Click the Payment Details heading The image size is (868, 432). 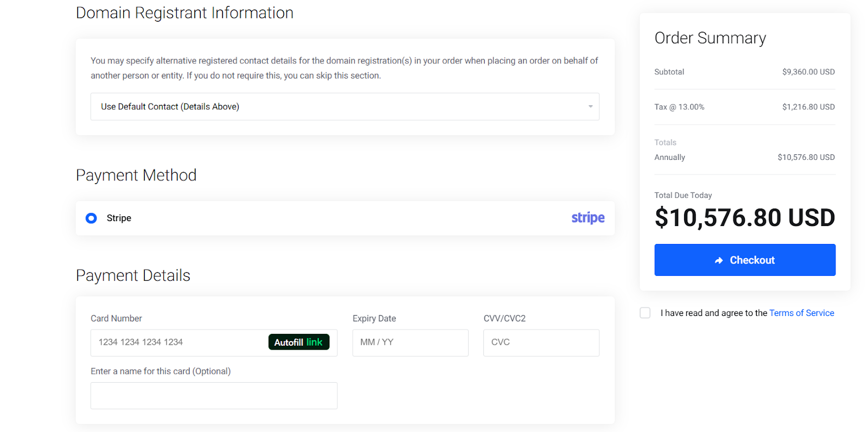133,275
